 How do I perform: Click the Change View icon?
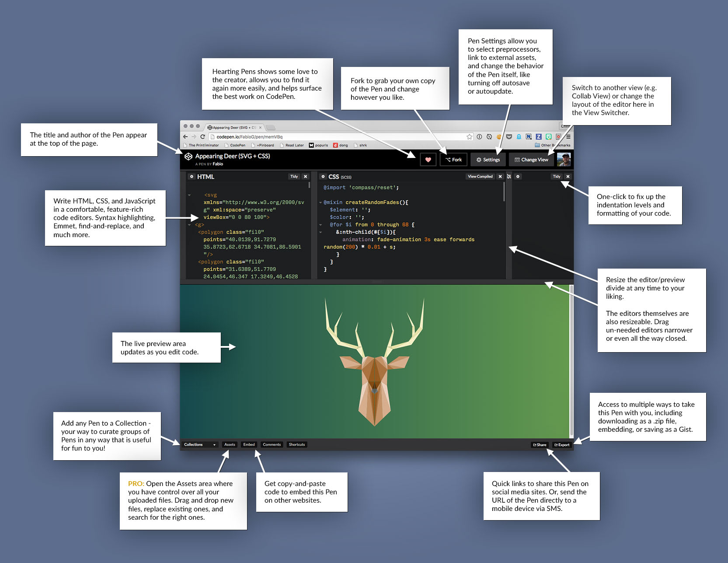[516, 159]
